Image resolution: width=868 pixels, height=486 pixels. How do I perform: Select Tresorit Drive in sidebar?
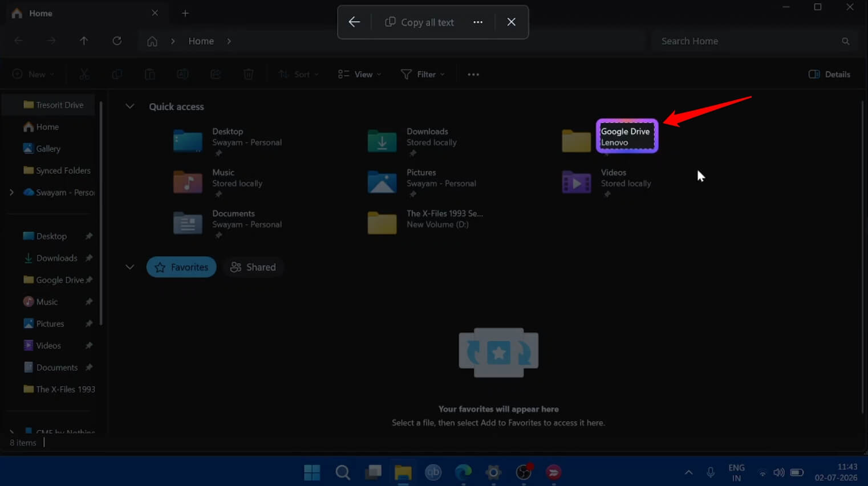53,105
